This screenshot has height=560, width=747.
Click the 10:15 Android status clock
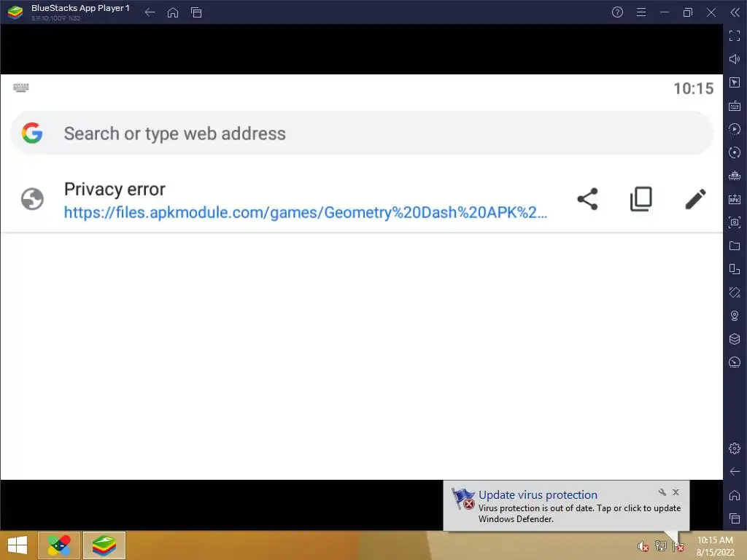coord(693,88)
